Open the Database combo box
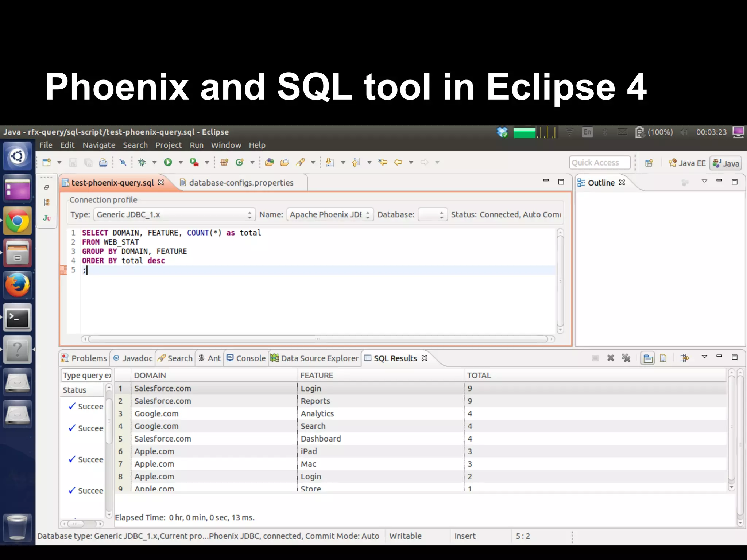 pyautogui.click(x=433, y=214)
